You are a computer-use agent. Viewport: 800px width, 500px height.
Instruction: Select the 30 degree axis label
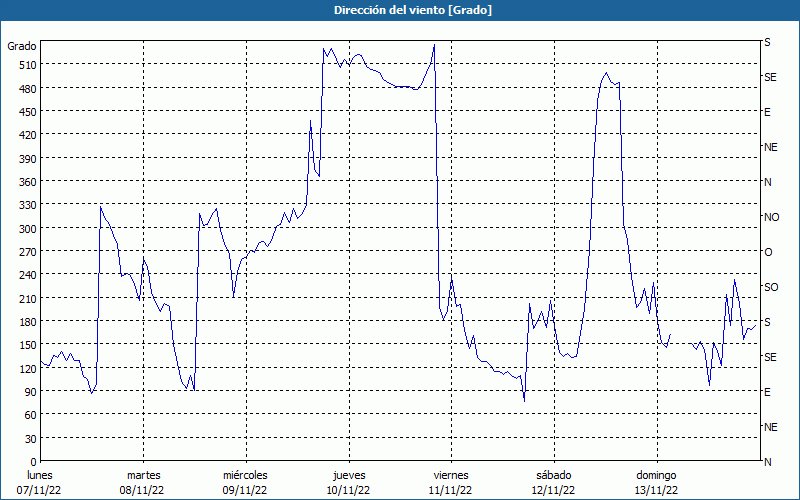[x=31, y=438]
